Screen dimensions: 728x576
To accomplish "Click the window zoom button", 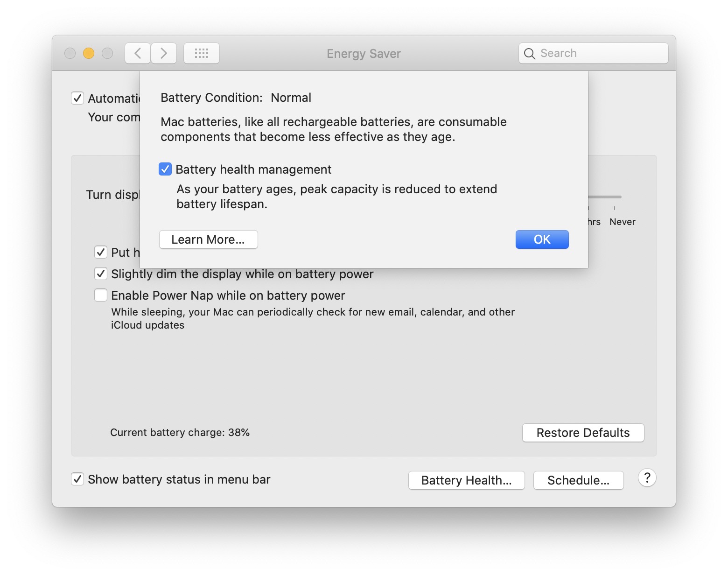I will click(x=107, y=53).
